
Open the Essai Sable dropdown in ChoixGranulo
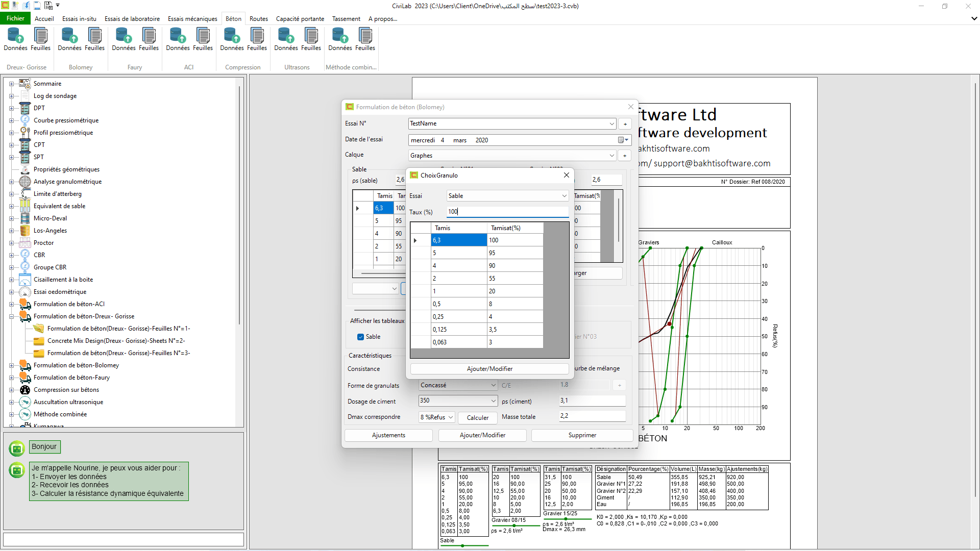coord(564,196)
